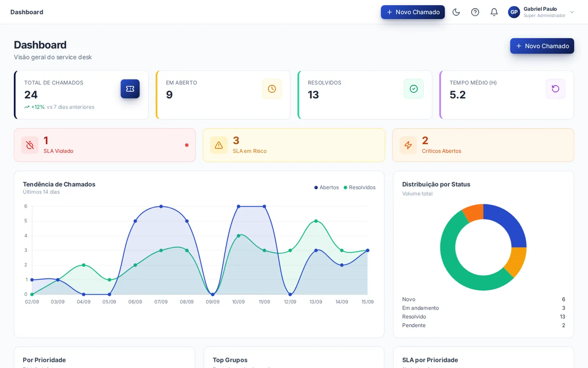Click the Abertos data point at 10/09
The height and width of the screenshot is (368, 588).
(x=238, y=207)
